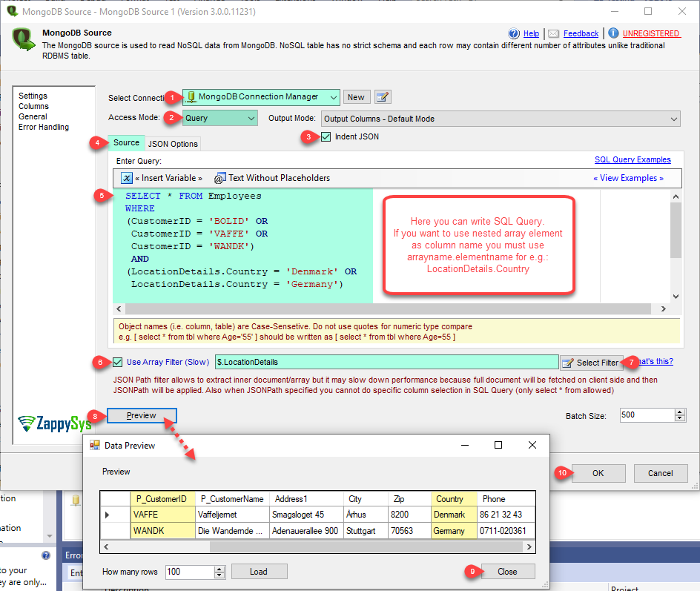Click the Feedback envelope icon
The image size is (700, 591).
point(553,33)
